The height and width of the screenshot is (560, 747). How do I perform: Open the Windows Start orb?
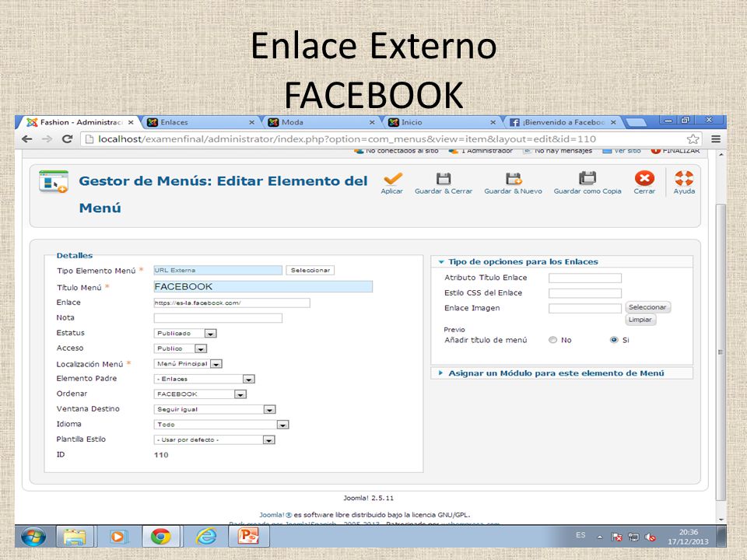tap(33, 537)
